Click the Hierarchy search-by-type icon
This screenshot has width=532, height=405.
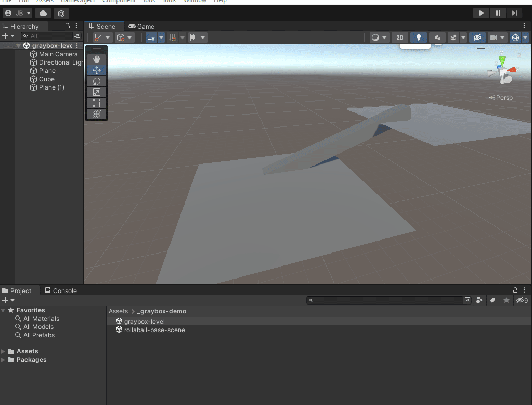point(77,36)
